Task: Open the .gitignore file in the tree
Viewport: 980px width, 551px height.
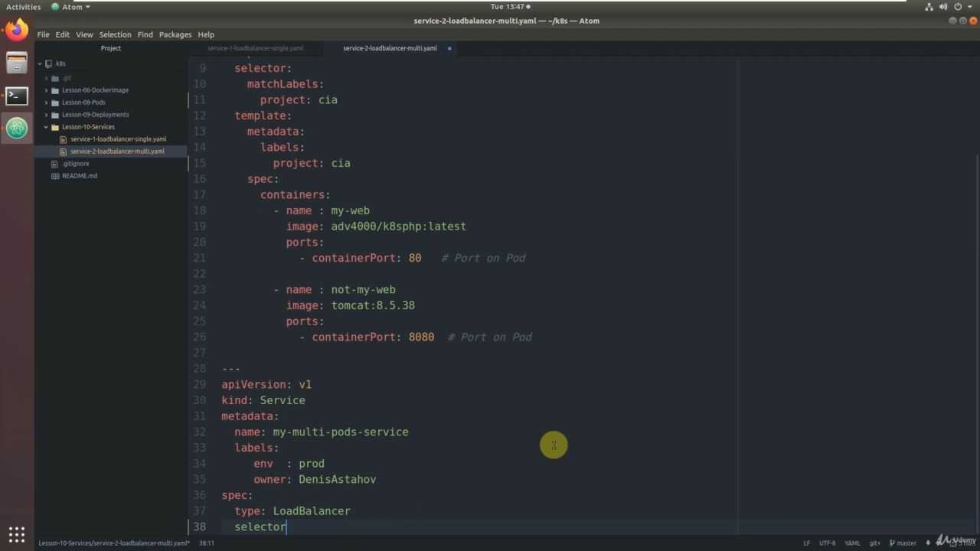Action: (76, 164)
